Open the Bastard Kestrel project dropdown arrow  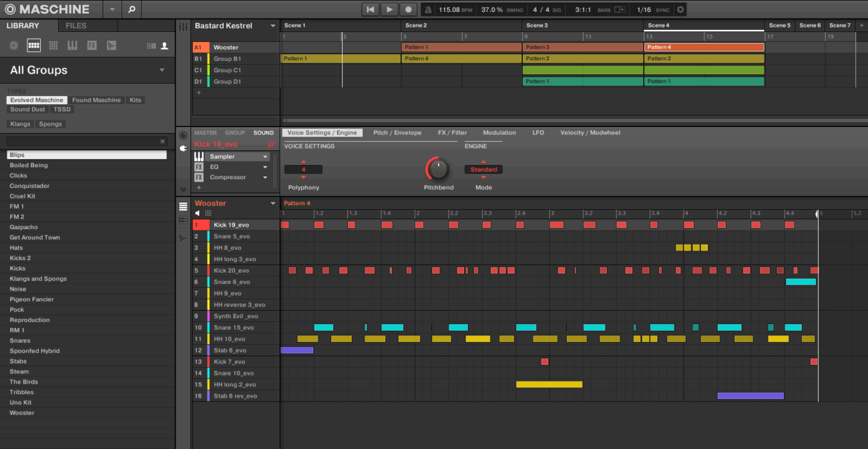click(272, 26)
